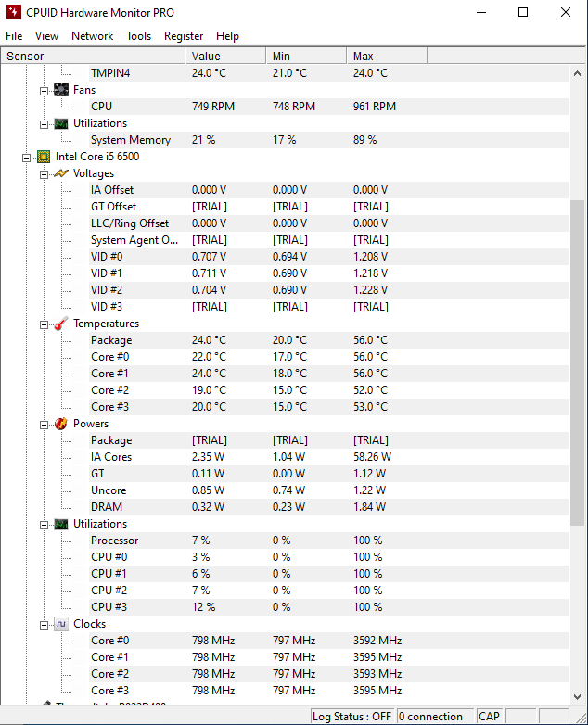Collapse the Powers tree branch
This screenshot has width=588, height=725.
click(44, 424)
